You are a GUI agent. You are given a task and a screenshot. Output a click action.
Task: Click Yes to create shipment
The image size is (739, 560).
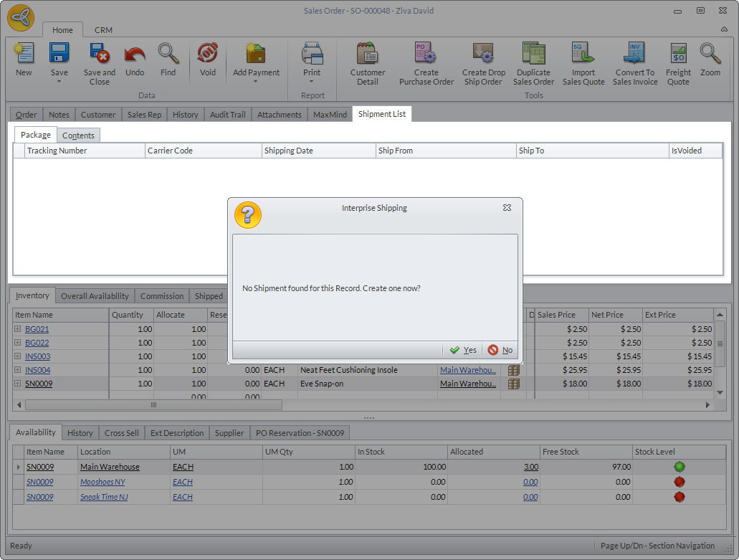463,350
